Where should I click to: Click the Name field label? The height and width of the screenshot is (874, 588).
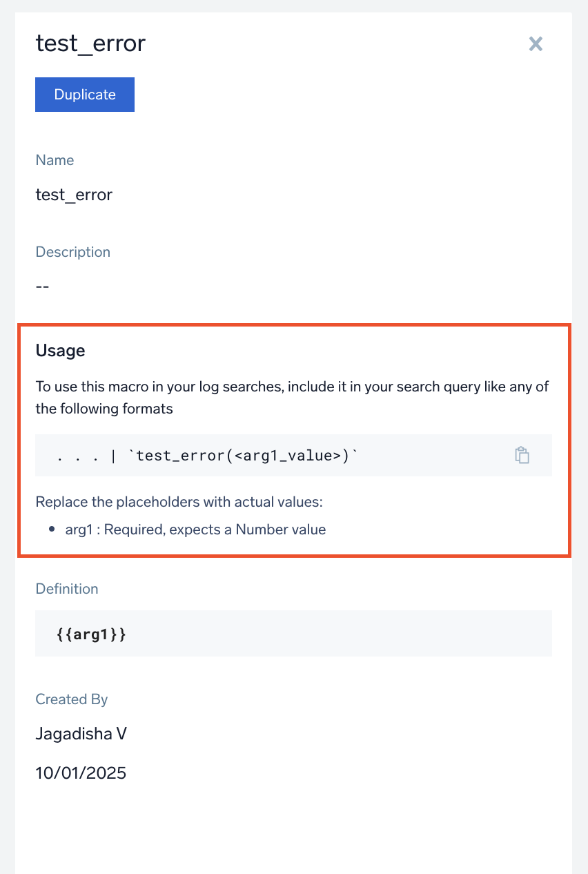[55, 160]
